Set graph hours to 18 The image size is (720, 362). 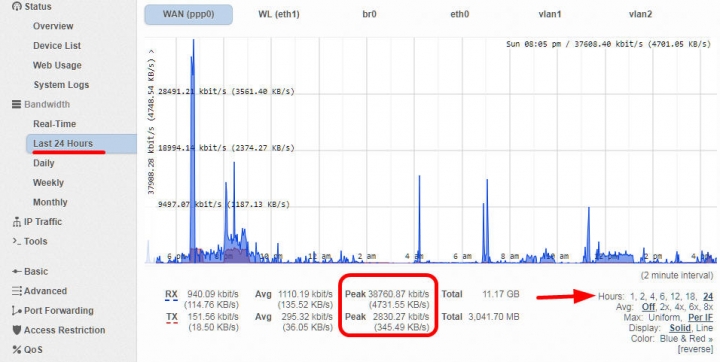690,296
